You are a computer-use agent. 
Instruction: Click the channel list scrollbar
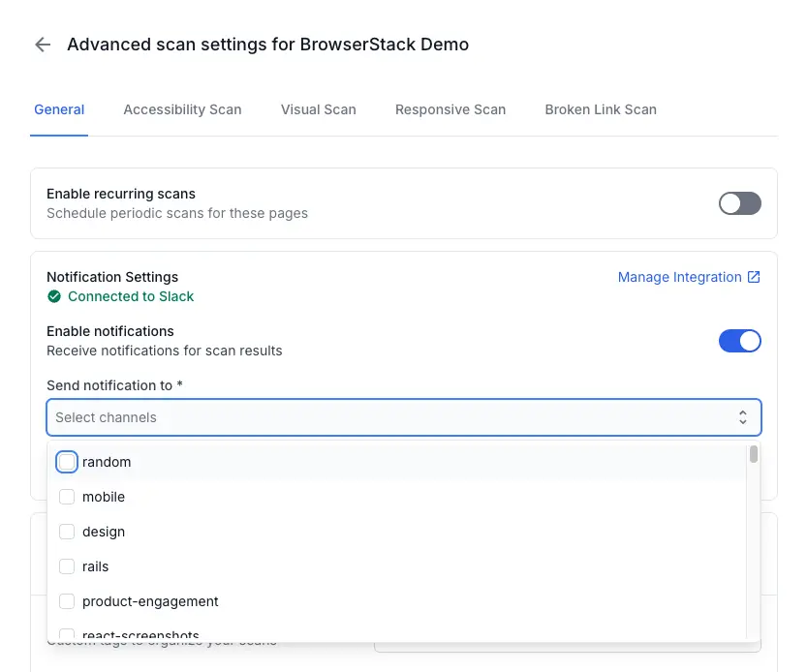coord(753,455)
